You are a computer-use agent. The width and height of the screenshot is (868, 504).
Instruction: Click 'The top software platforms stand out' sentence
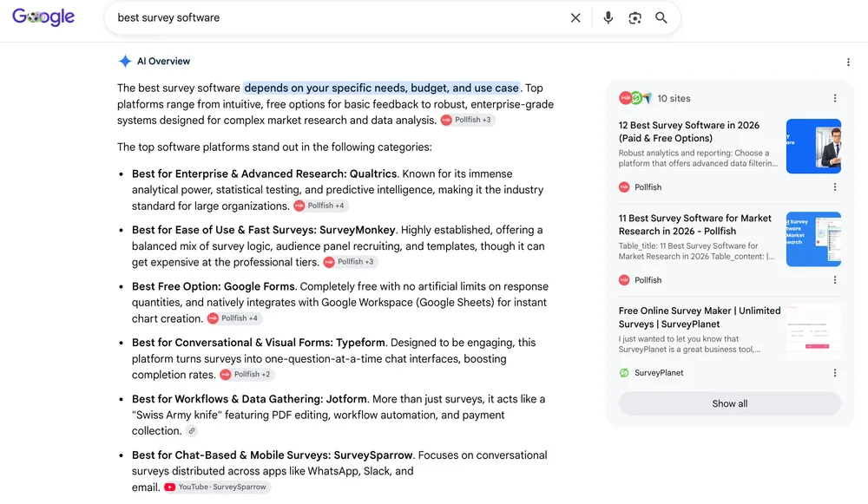[274, 147]
